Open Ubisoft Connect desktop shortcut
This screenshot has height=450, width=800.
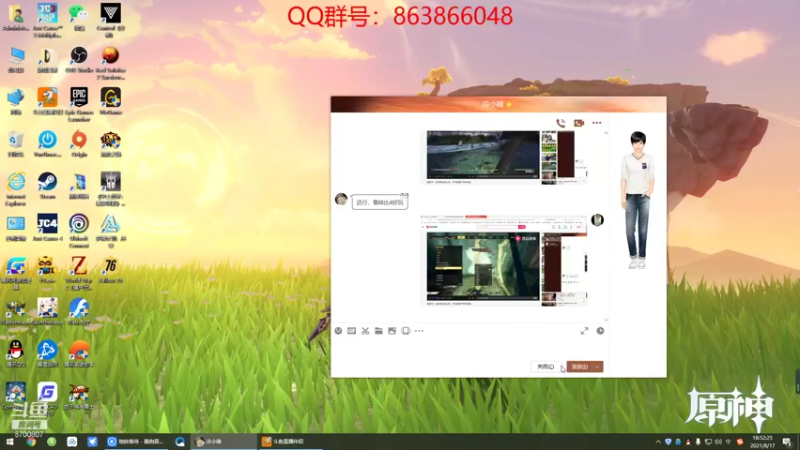point(79,231)
